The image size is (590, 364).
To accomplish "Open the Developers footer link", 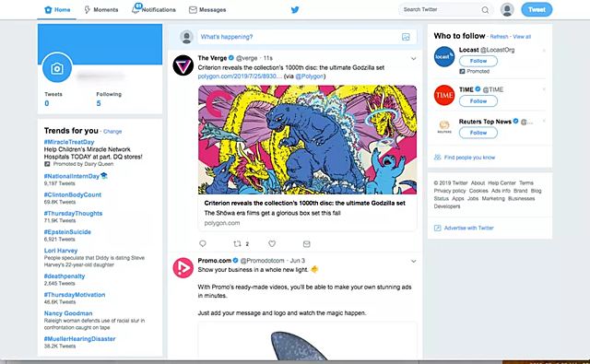I will pyautogui.click(x=446, y=206).
